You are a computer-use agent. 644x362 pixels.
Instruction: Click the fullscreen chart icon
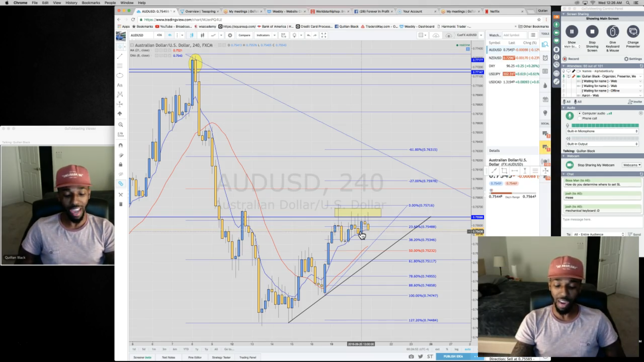point(324,35)
